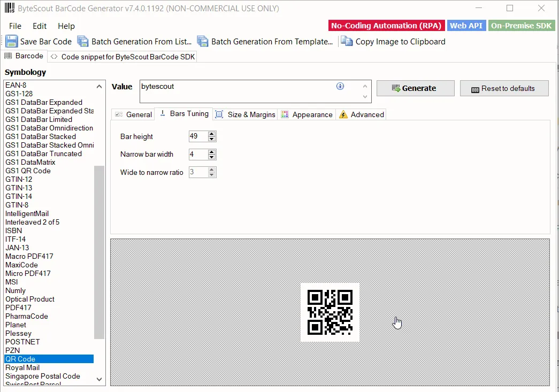Click Reset to defaults
The height and width of the screenshot is (392, 559).
[x=504, y=88]
